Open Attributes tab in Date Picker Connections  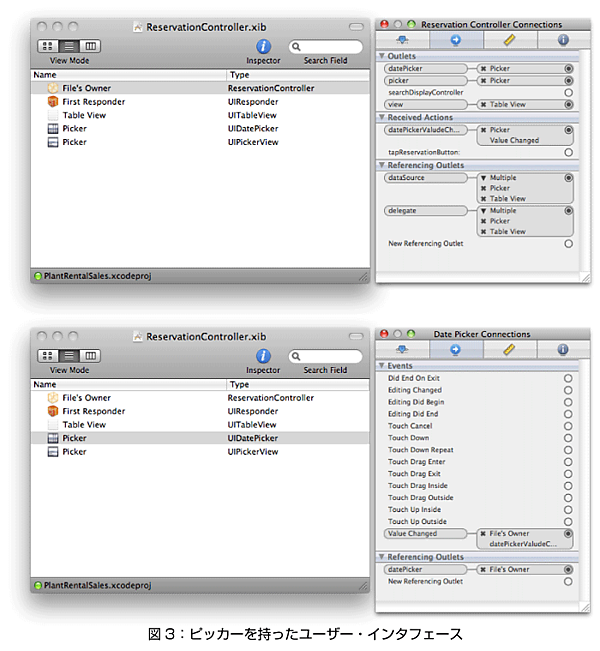click(x=402, y=350)
